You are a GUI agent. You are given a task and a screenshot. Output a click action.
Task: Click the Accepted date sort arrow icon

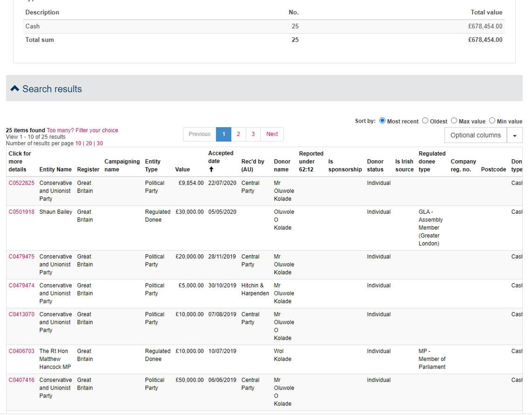click(211, 170)
